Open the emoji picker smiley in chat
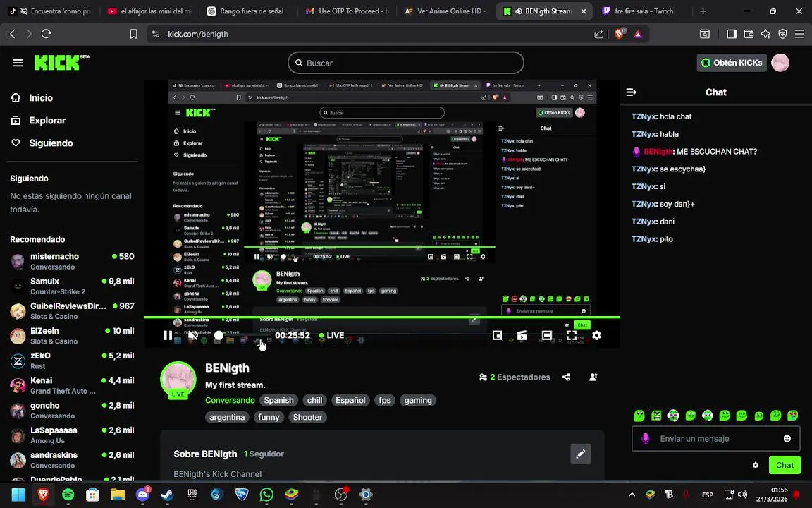This screenshot has width=812, height=508. pos(787,439)
